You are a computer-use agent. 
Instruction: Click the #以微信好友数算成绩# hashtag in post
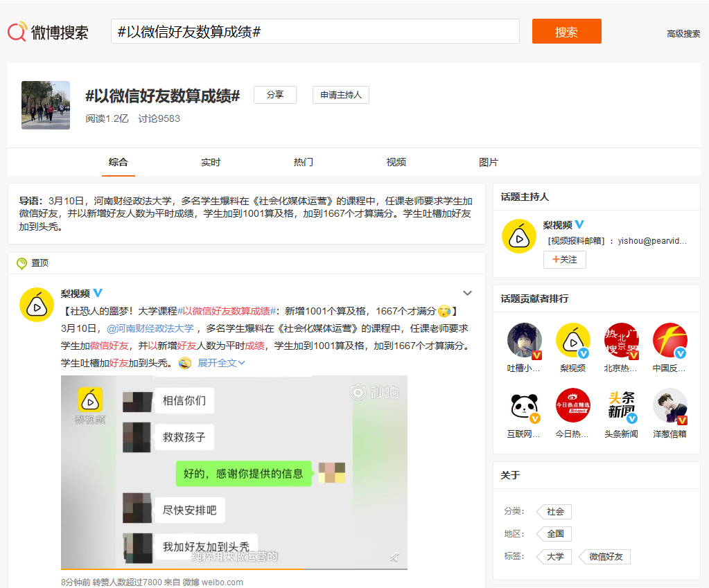(227, 311)
